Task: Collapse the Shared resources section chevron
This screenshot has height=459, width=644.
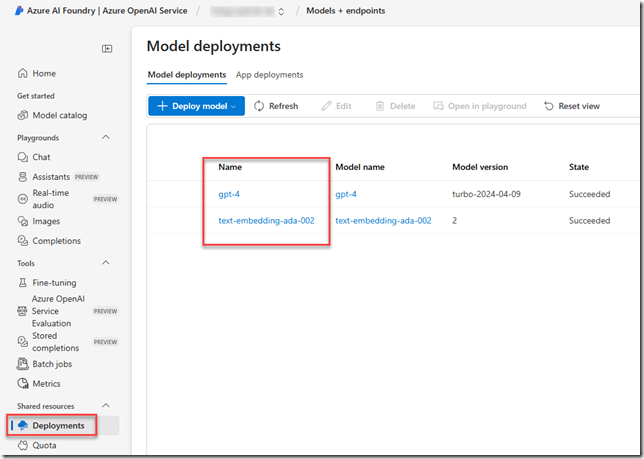Action: tap(107, 406)
